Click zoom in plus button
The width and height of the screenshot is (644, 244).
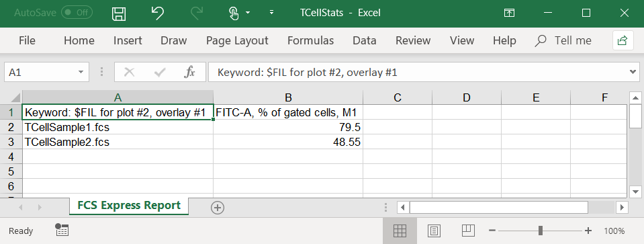[x=588, y=231]
